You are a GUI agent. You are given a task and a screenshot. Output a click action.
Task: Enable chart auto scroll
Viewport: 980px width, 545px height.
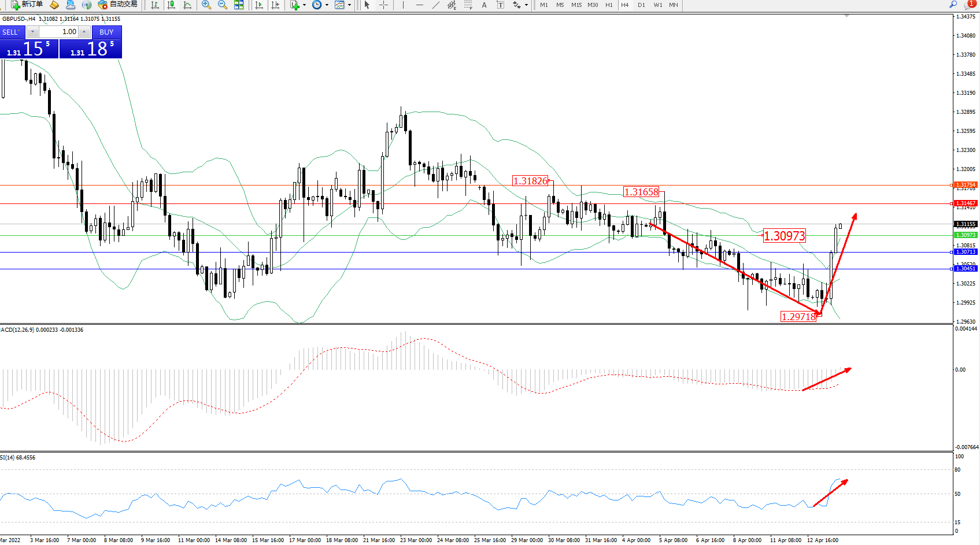[258, 5]
